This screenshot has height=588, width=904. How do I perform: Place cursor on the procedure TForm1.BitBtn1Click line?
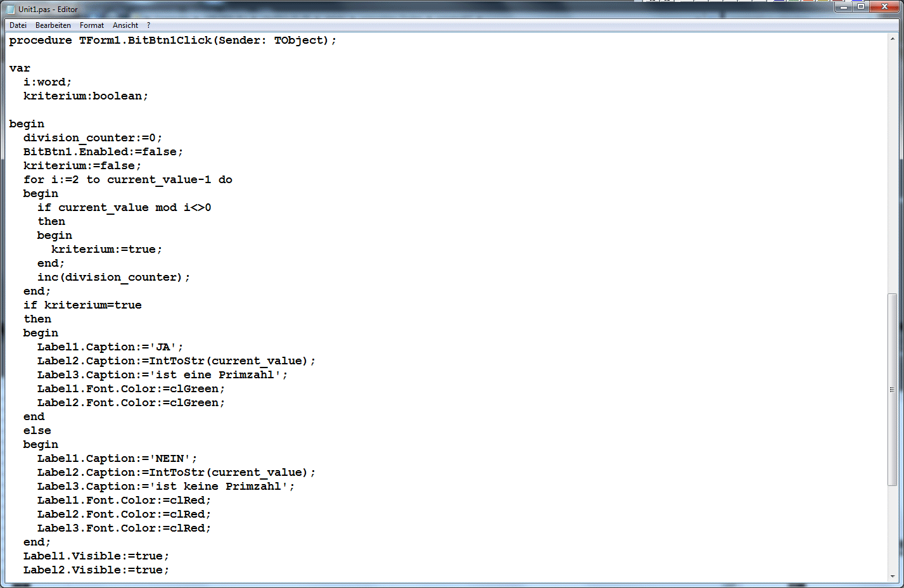click(172, 41)
